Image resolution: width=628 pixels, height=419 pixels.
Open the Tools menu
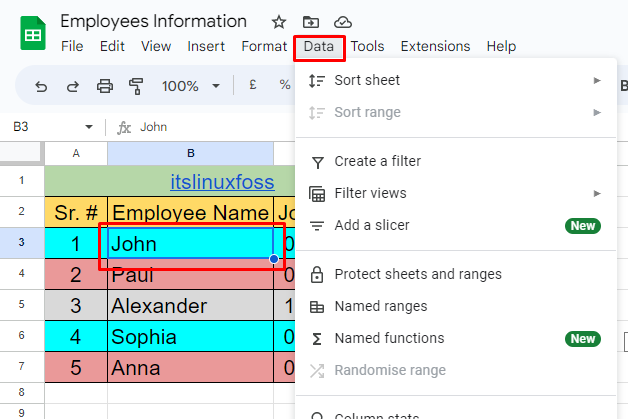(367, 46)
